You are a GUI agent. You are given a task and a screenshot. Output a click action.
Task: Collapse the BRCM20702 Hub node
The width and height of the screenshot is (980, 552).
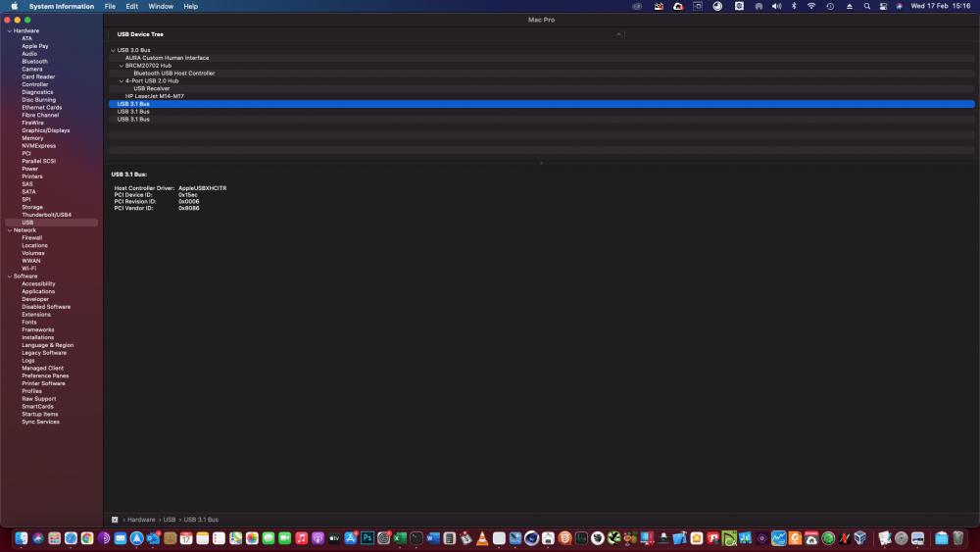[122, 66]
